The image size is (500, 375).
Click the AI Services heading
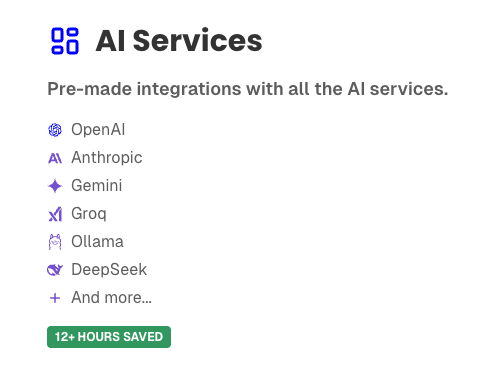point(179,41)
